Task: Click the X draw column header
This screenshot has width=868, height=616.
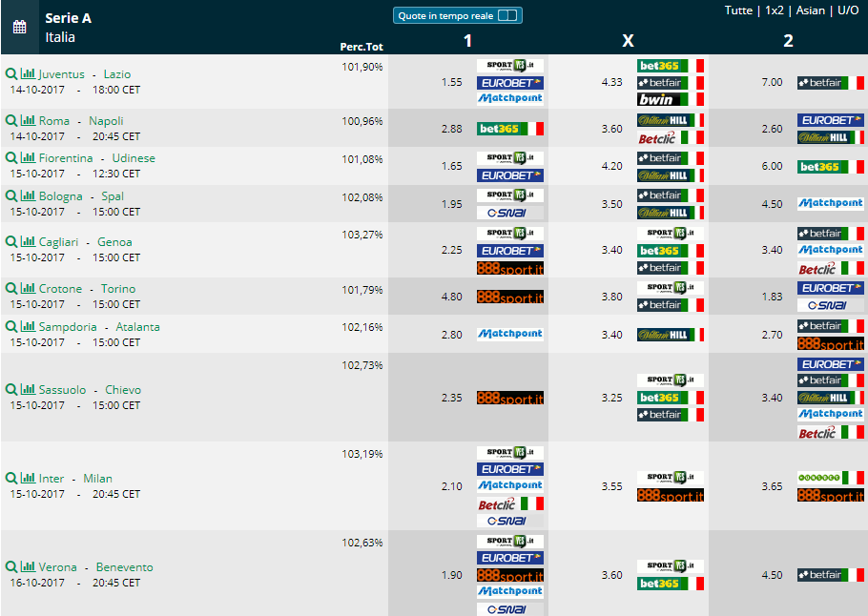Action: (x=628, y=40)
